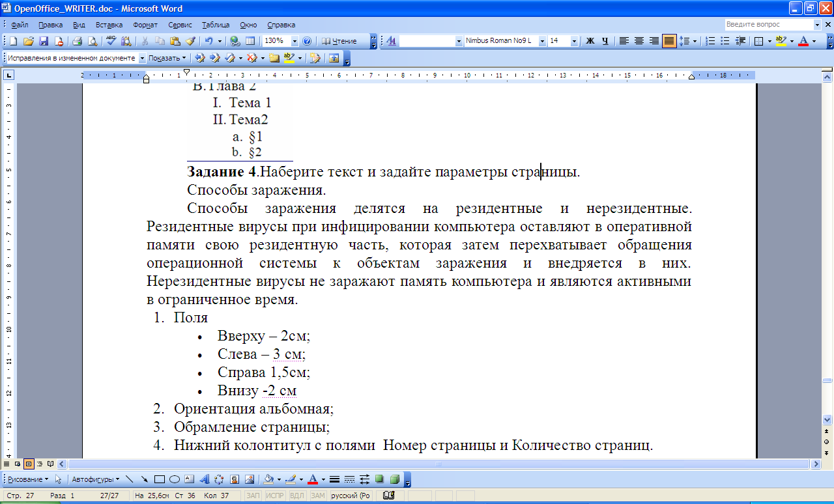Open the font size 14 dropdown
834x504 pixels.
tap(574, 41)
